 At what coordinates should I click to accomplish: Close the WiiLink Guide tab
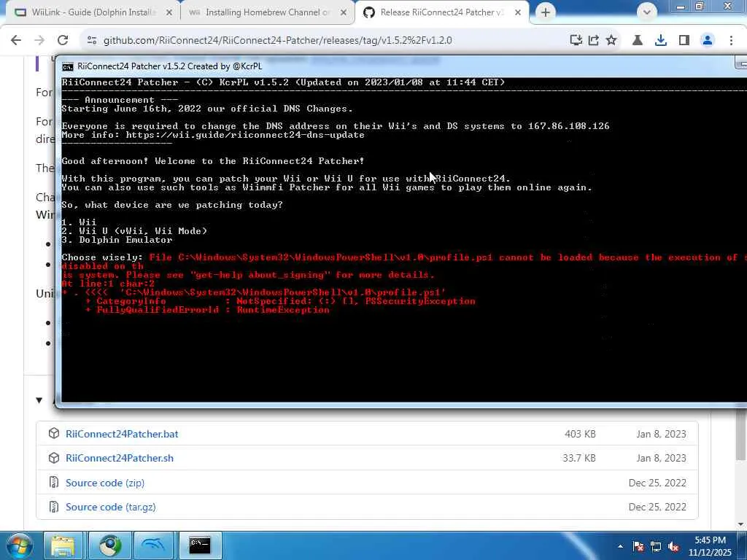(169, 13)
